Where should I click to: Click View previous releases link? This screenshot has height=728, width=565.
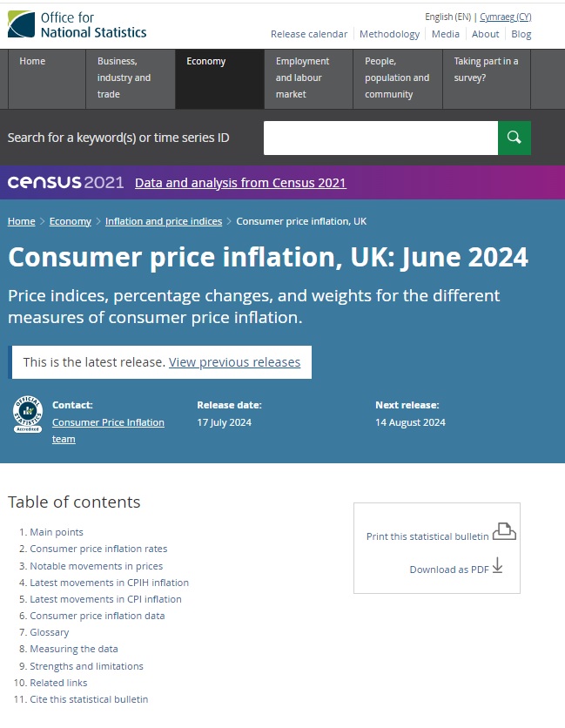(x=234, y=362)
